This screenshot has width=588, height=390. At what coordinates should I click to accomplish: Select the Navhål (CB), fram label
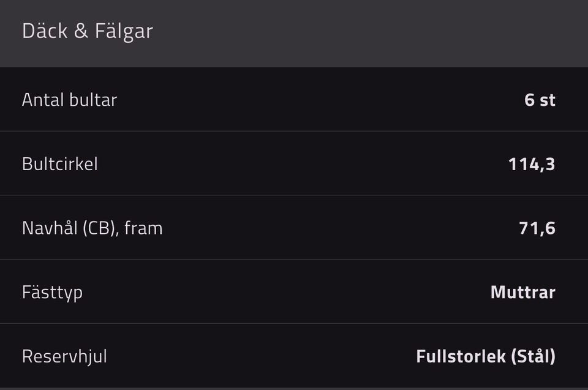[92, 228]
